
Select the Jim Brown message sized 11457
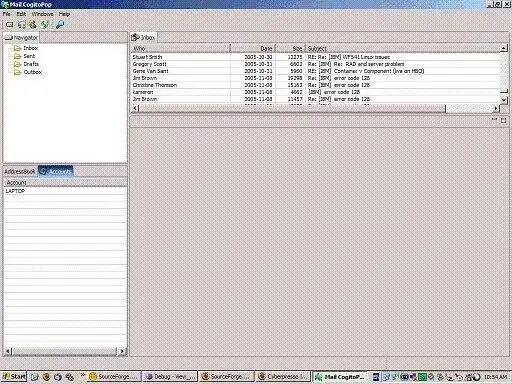point(316,99)
